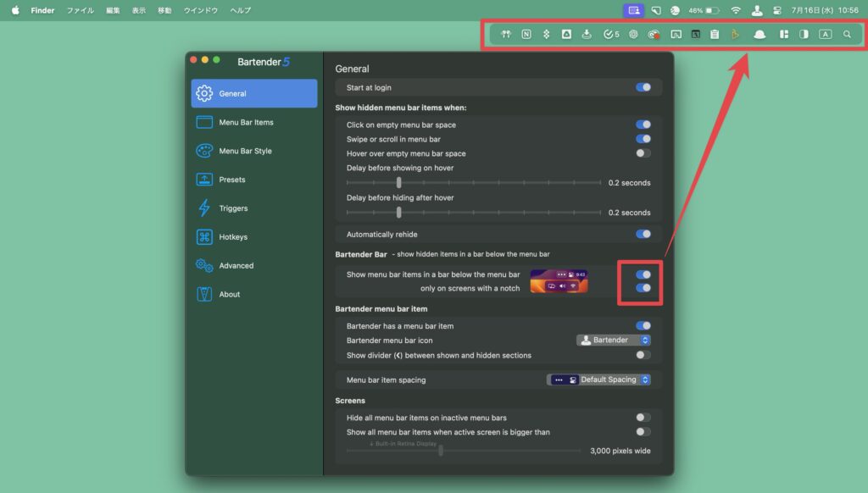Image resolution: width=868 pixels, height=493 pixels.
Task: Open the ヘルプ menu
Action: coord(240,10)
